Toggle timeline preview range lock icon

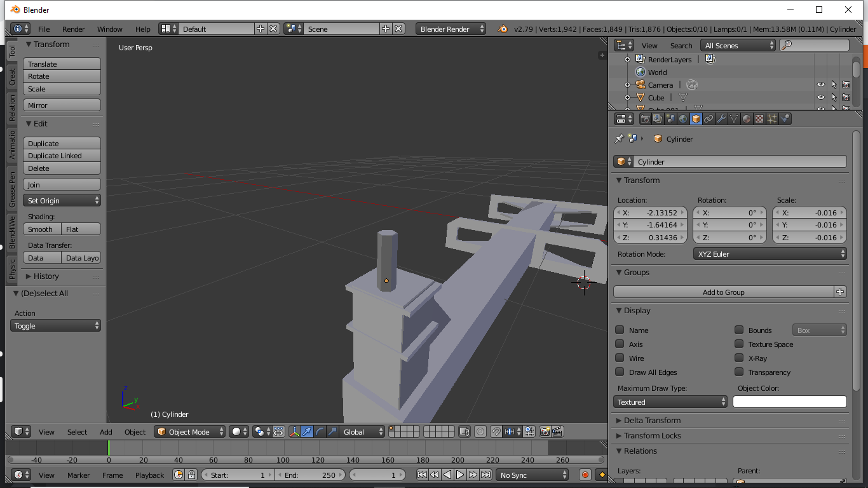(191, 475)
